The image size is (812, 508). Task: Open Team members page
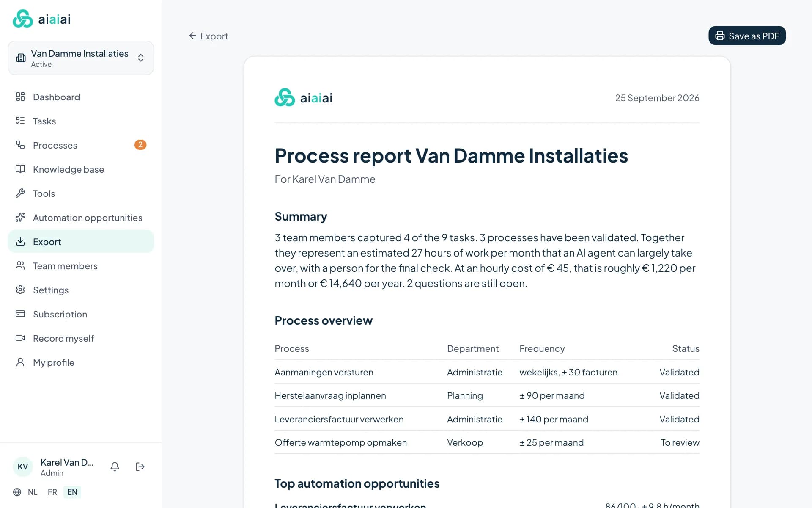pyautogui.click(x=81, y=266)
